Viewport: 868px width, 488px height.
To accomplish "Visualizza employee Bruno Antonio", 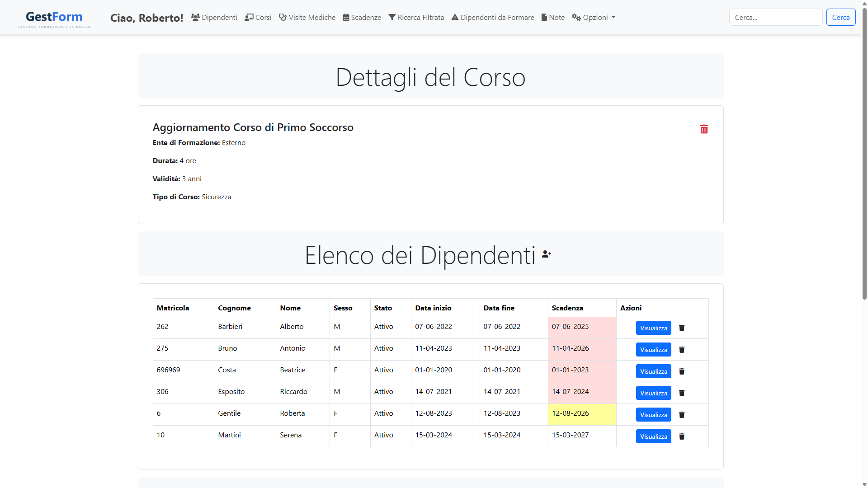I will [653, 350].
